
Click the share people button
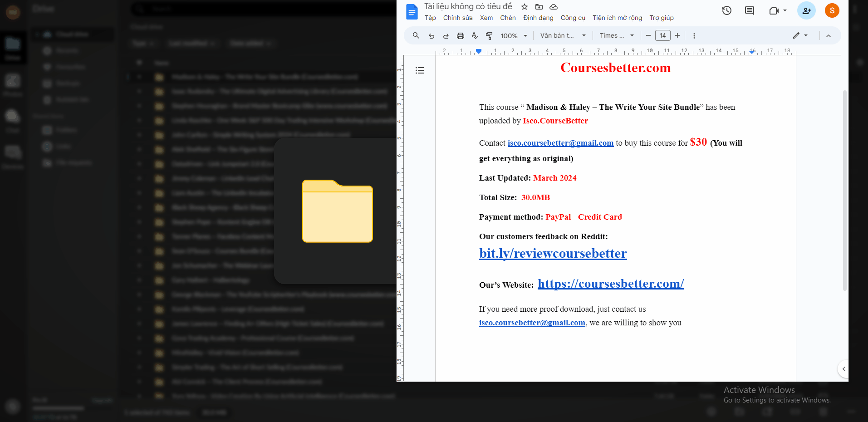[x=806, y=10]
